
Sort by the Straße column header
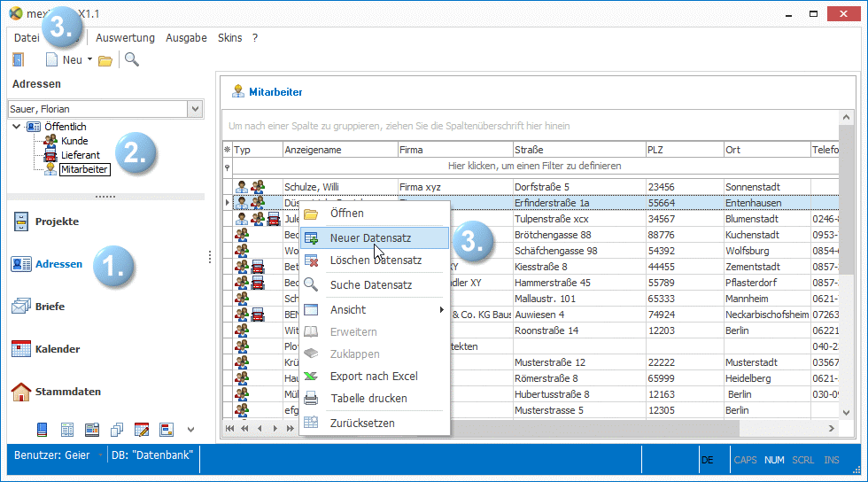click(579, 150)
